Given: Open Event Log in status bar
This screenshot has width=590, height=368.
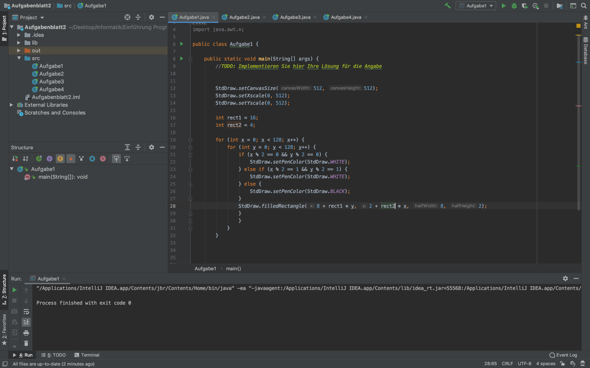Looking at the screenshot, I should [563, 355].
